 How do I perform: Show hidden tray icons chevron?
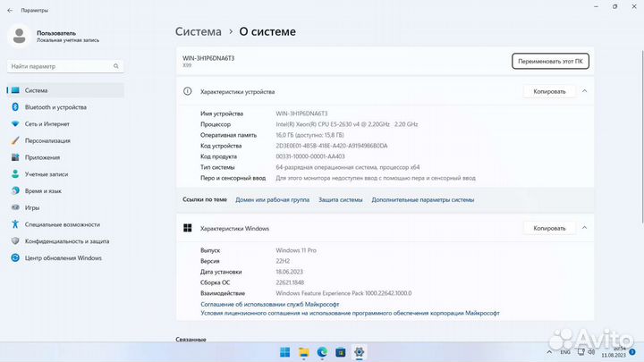tap(549, 352)
